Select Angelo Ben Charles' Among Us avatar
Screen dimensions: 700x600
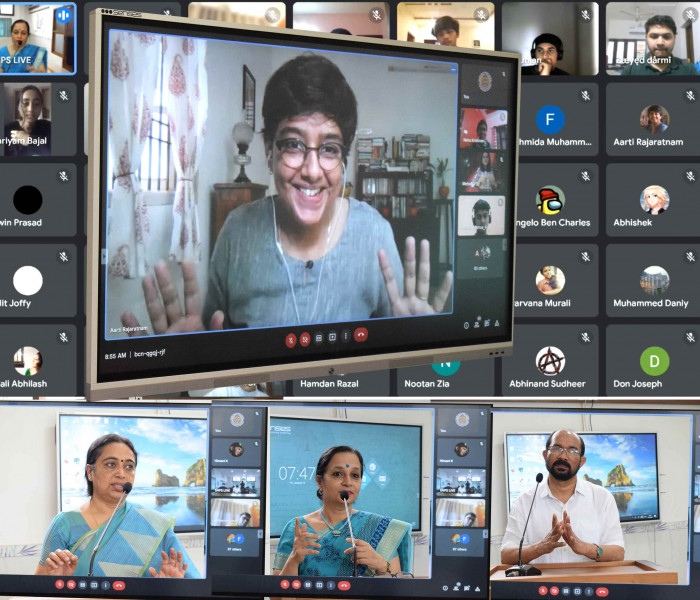click(x=550, y=200)
